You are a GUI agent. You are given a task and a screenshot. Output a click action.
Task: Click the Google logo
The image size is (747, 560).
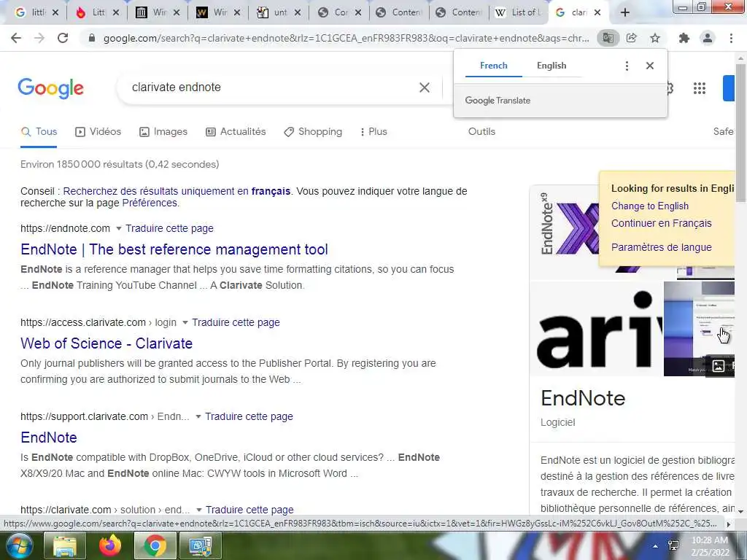point(51,88)
